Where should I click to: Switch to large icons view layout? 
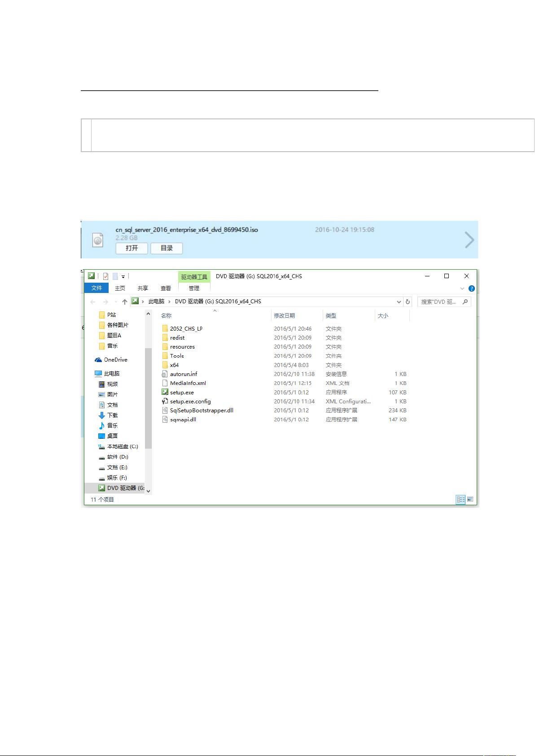pyautogui.click(x=470, y=499)
